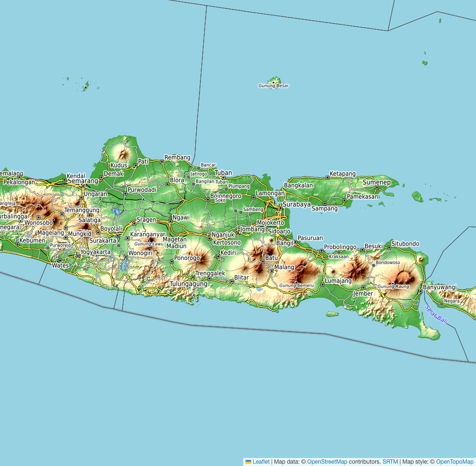
Task: Click the Gunung Semeru peak marker
Action: [297, 282]
